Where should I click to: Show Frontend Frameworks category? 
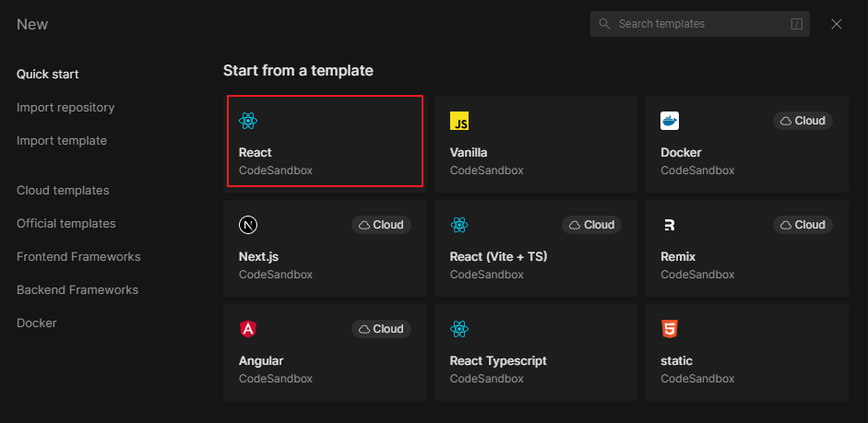point(78,256)
